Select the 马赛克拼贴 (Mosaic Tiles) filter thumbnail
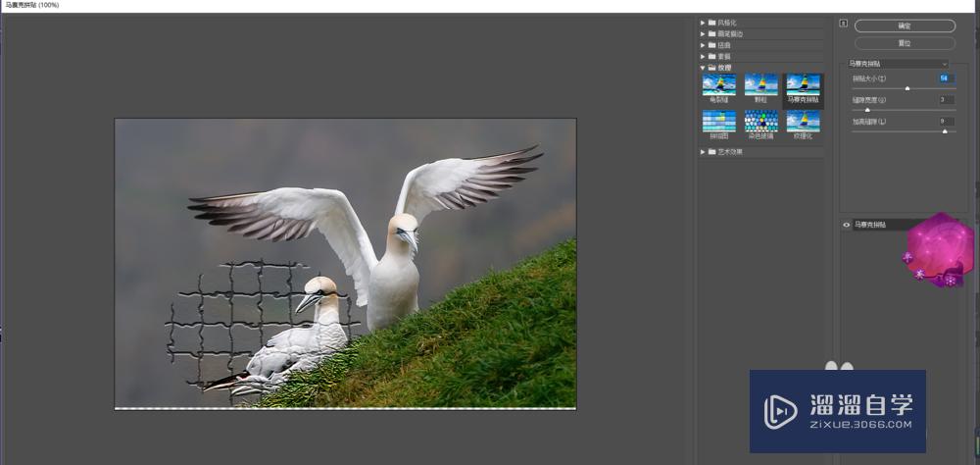Screen dimensions: 980x465 (803, 85)
